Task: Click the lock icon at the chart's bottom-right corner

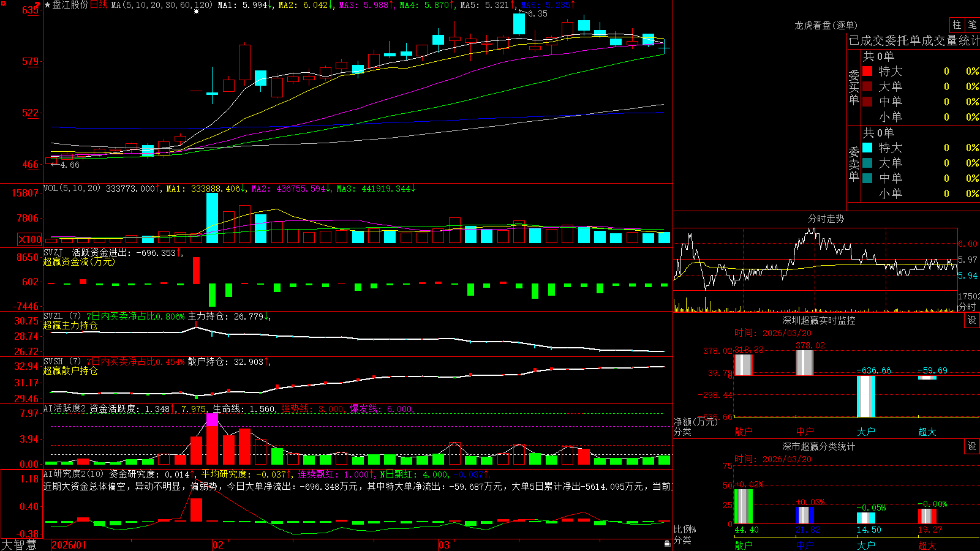Action: [x=668, y=543]
